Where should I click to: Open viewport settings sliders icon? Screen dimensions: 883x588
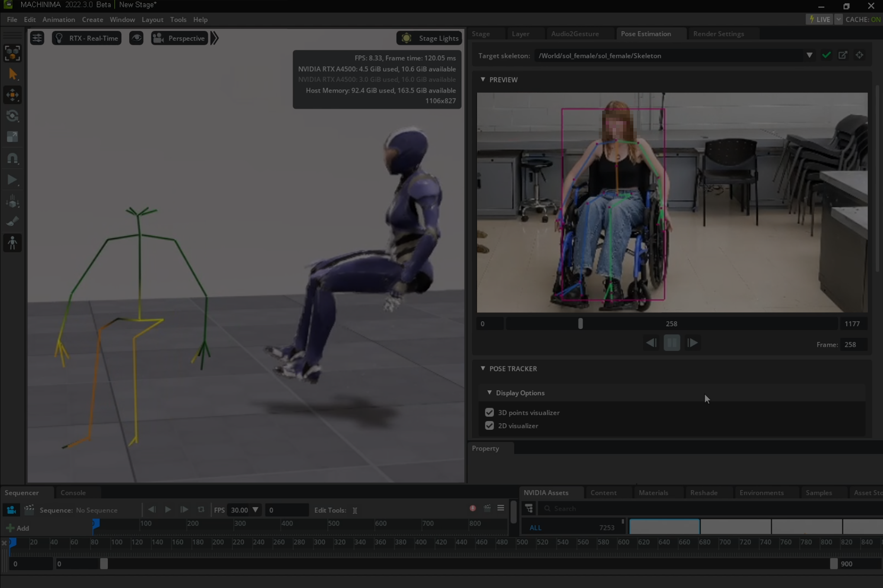click(x=37, y=38)
